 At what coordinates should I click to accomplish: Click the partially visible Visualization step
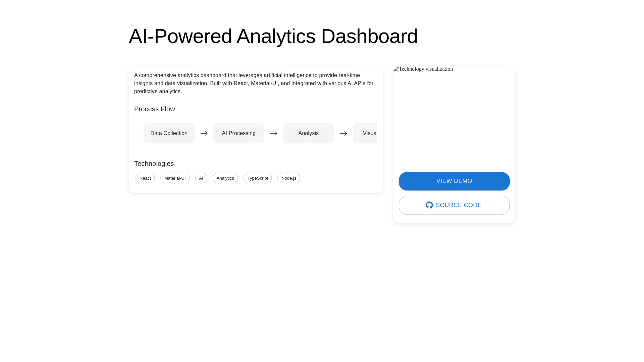[x=366, y=133]
